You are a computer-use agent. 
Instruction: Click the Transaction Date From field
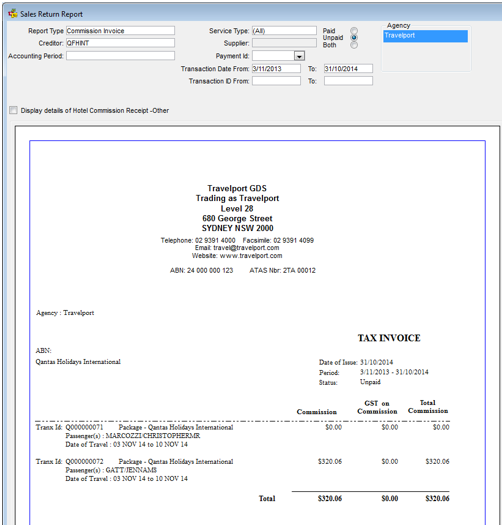click(276, 68)
